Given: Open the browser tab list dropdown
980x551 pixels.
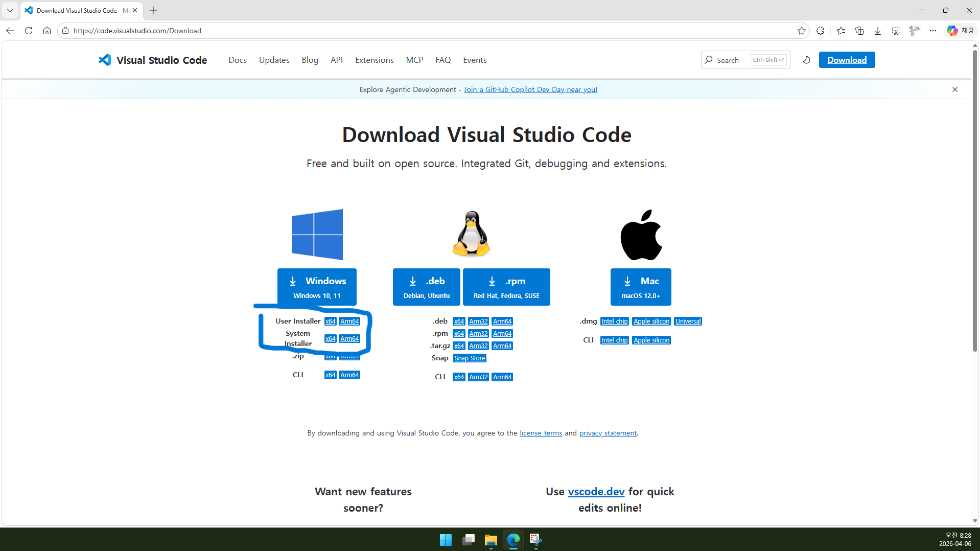Looking at the screenshot, I should click(x=10, y=10).
